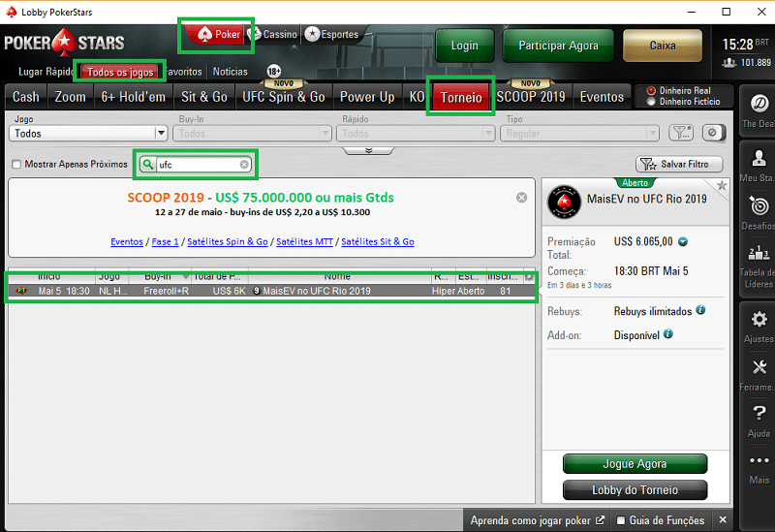The image size is (775, 532).
Task: Expand the filters chevron handle
Action: (x=368, y=150)
